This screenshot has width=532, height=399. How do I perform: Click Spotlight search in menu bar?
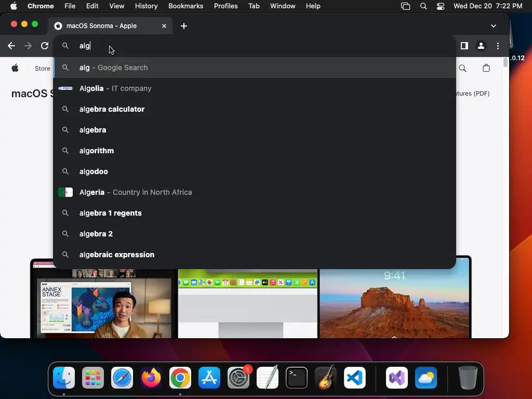point(423,6)
